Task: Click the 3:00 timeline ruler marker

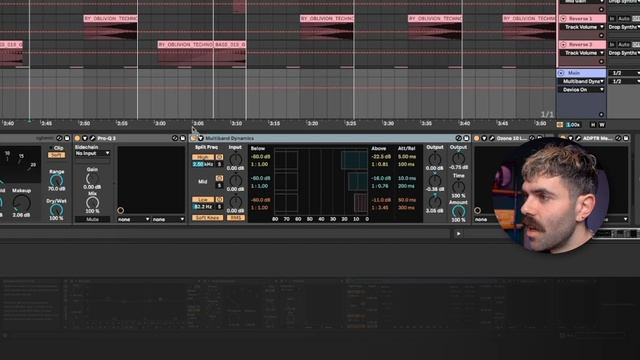Action: (160, 123)
